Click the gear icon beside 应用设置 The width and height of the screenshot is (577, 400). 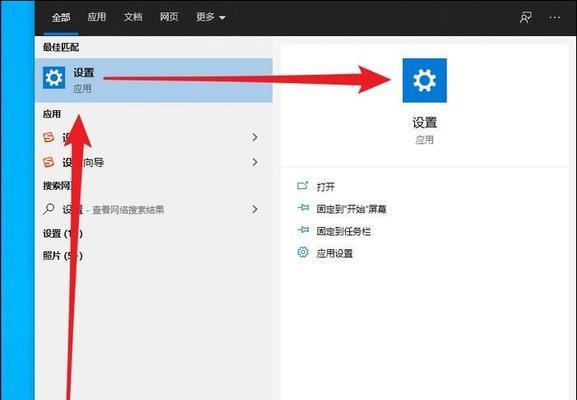[303, 252]
